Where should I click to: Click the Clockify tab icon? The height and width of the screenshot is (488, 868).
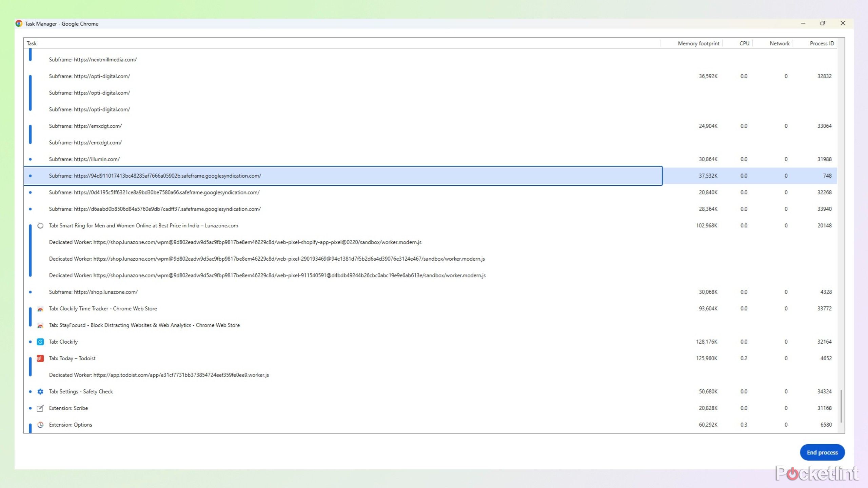[x=40, y=342]
